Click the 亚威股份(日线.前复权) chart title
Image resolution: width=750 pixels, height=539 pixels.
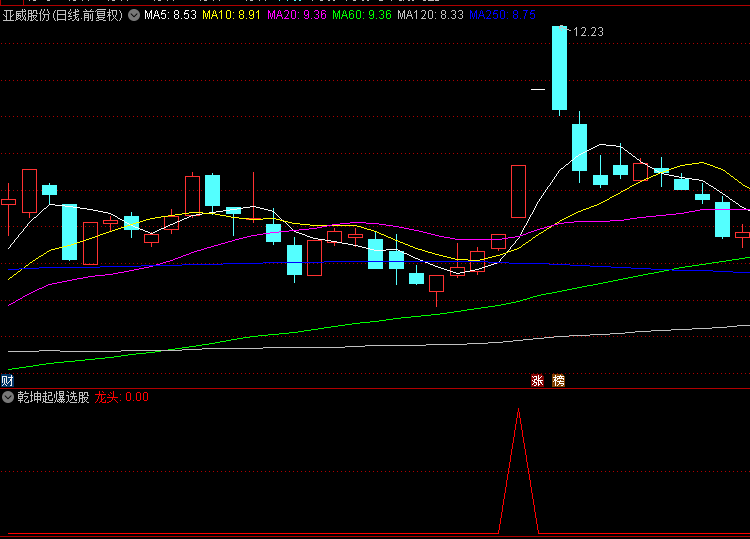pos(63,15)
